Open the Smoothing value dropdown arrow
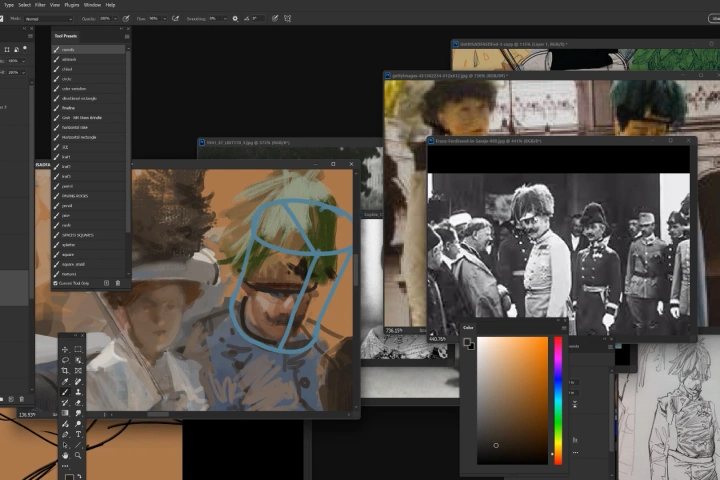 pos(225,19)
